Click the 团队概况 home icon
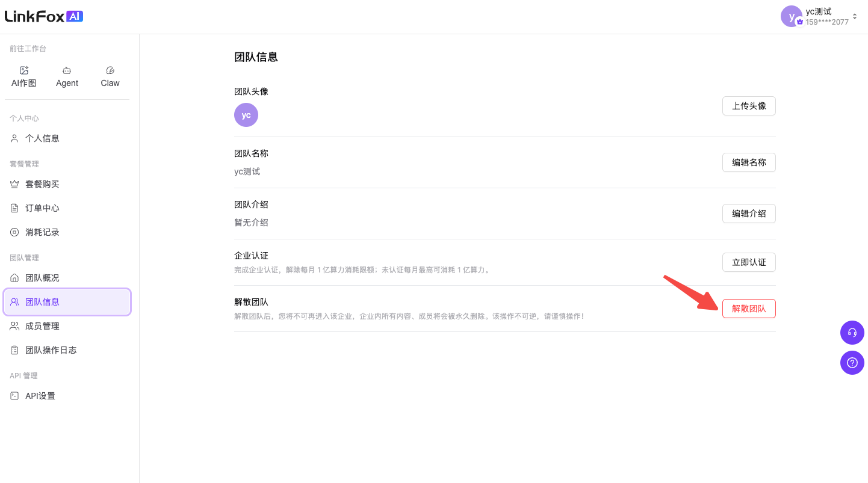Image resolution: width=868 pixels, height=483 pixels. (15, 278)
